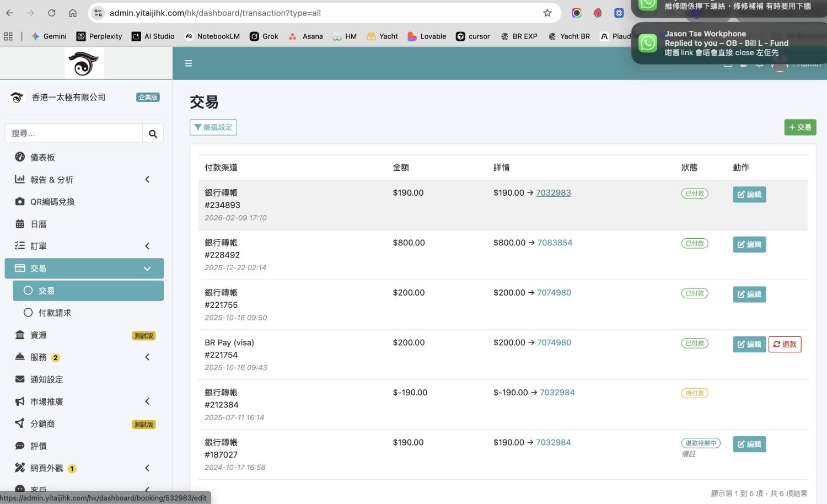
Task: Click the 評價 speech-bubble icon
Action: [20, 446]
